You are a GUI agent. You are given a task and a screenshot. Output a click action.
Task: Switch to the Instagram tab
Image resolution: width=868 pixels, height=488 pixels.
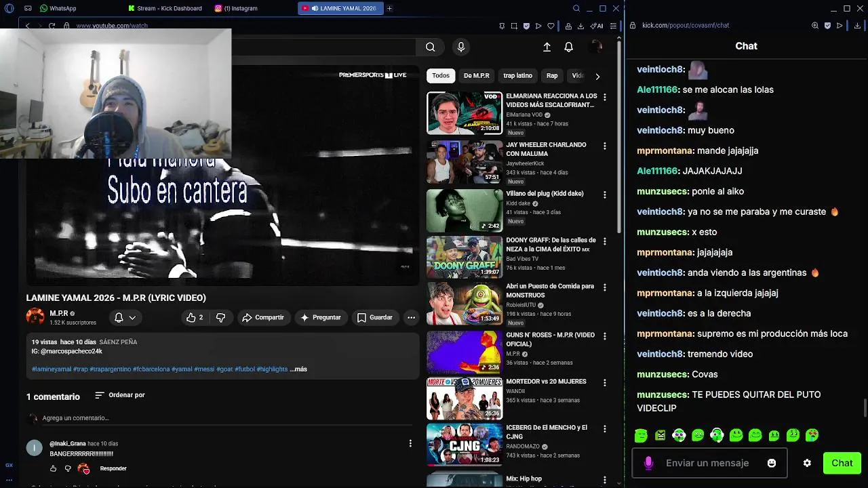(237, 8)
